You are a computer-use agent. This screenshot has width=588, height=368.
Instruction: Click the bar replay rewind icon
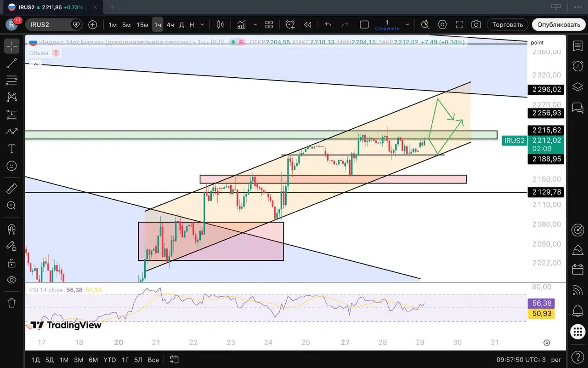coord(307,24)
